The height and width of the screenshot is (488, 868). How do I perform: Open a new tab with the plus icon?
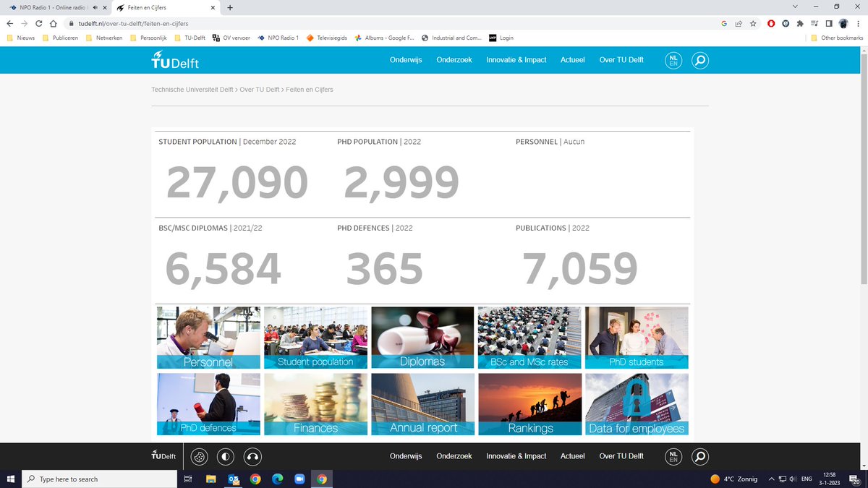tap(230, 8)
